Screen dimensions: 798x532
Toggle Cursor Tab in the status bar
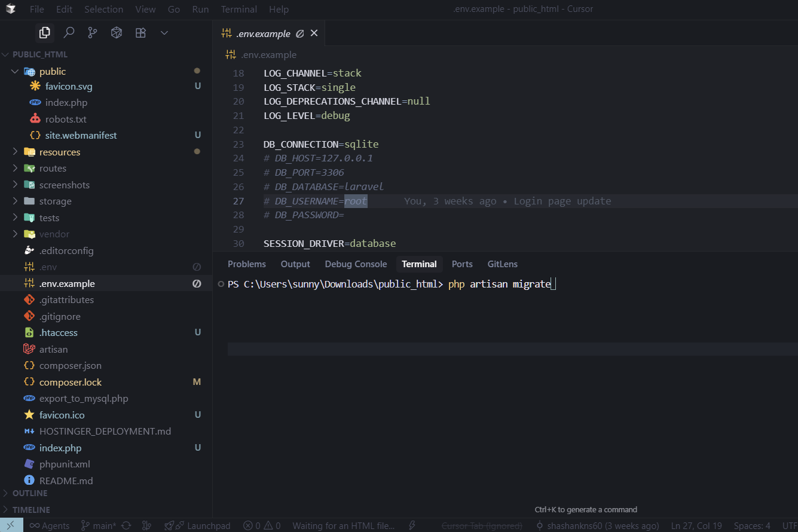click(x=482, y=525)
